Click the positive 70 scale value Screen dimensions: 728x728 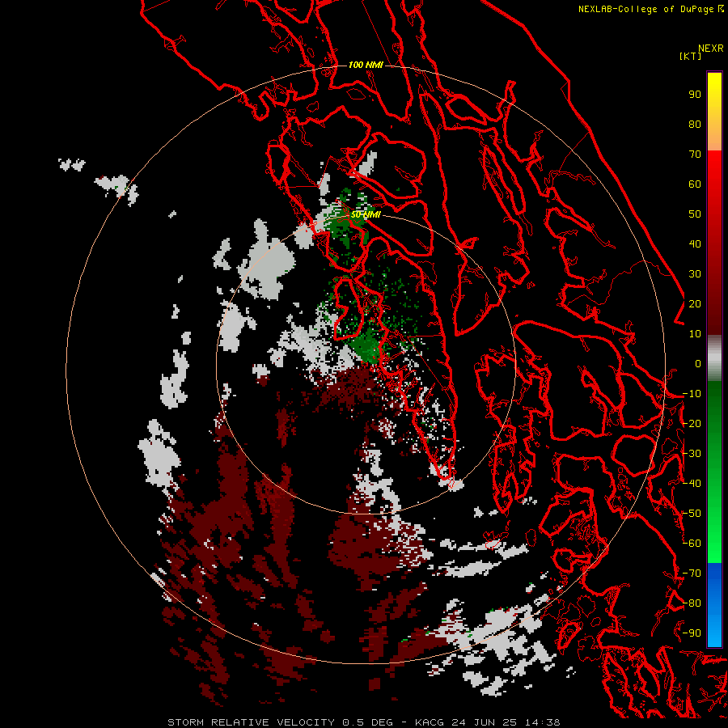[695, 154]
